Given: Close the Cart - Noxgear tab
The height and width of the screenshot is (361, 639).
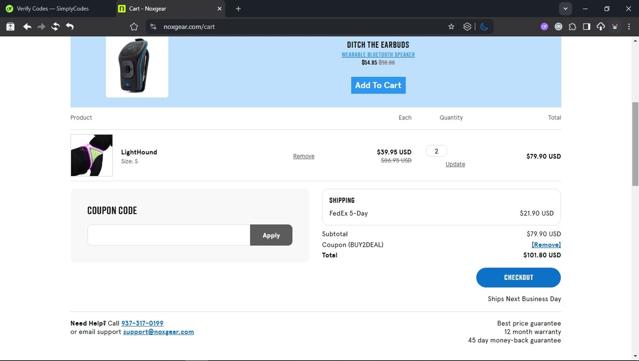Looking at the screenshot, I should coord(219,9).
